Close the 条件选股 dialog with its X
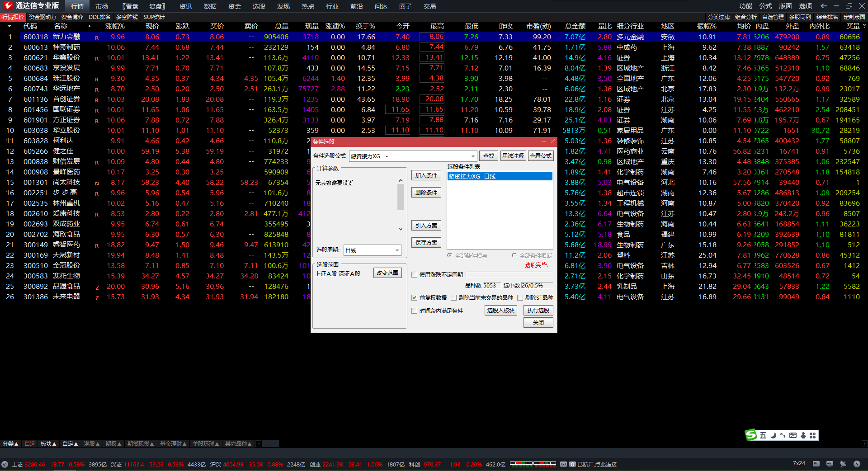 (x=552, y=141)
